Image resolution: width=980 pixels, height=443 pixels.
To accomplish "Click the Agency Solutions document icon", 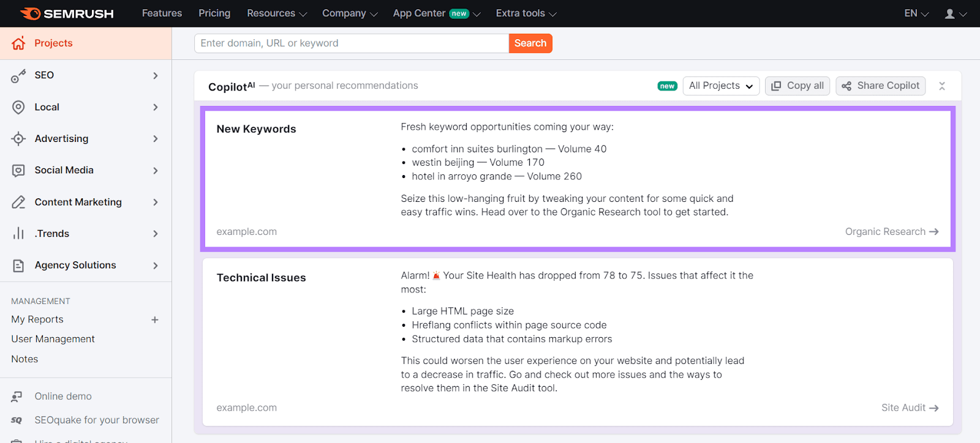I will [x=19, y=266].
